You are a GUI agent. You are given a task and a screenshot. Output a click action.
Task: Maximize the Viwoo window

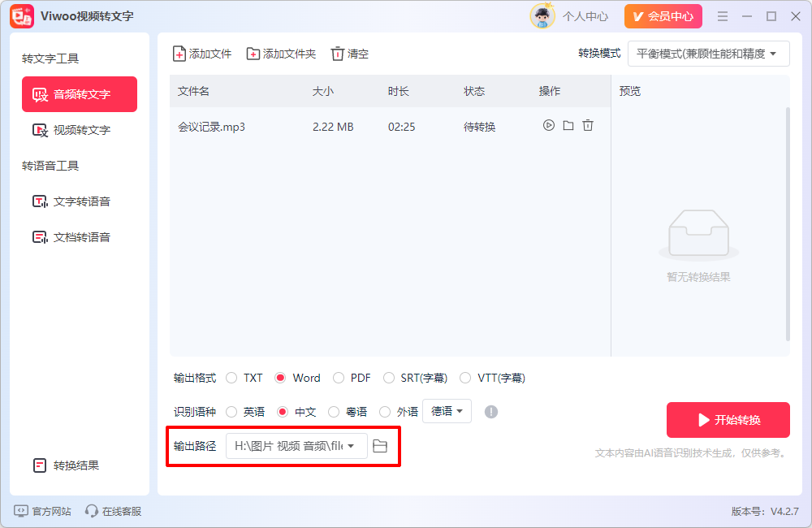(771, 16)
